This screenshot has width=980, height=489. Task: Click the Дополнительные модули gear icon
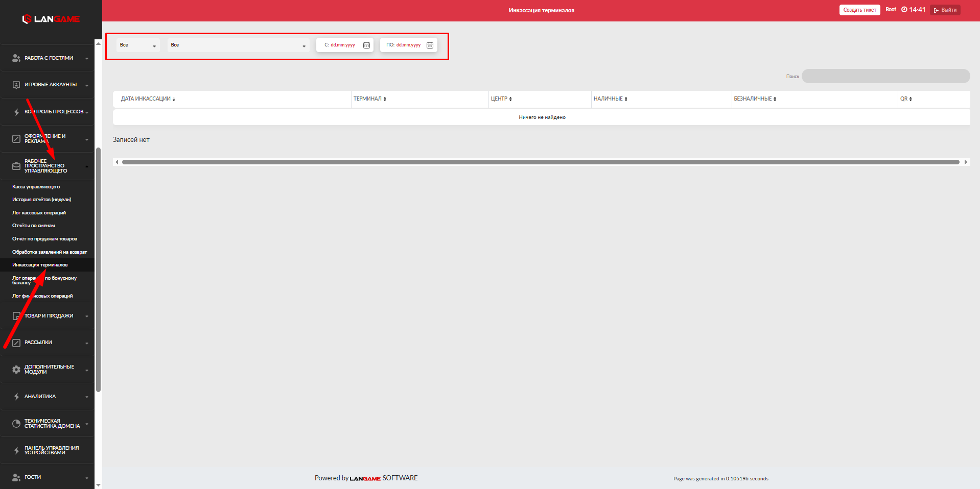pos(16,370)
